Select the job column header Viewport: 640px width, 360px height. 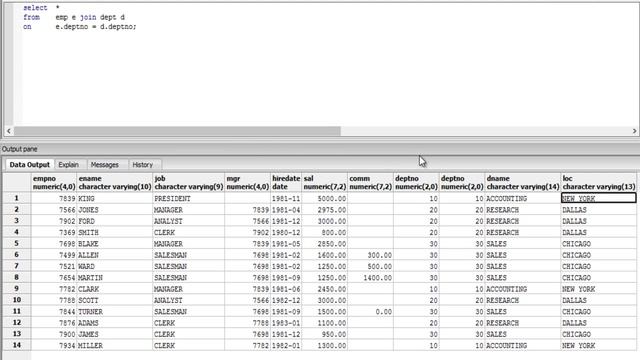[189, 182]
